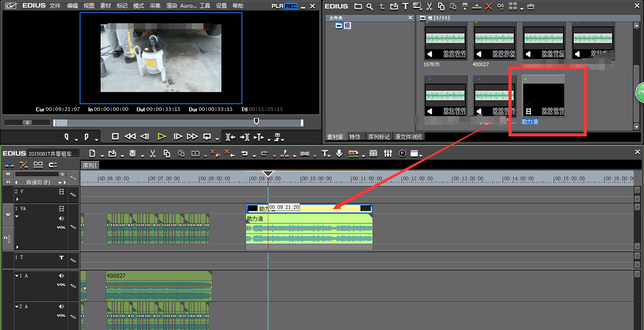Expand the open project dropdown arrow

click(x=122, y=156)
